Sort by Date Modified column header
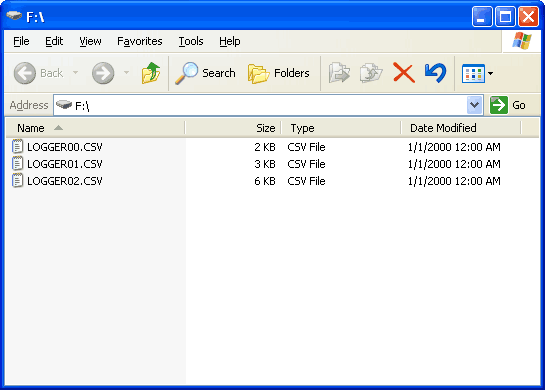 [461, 128]
